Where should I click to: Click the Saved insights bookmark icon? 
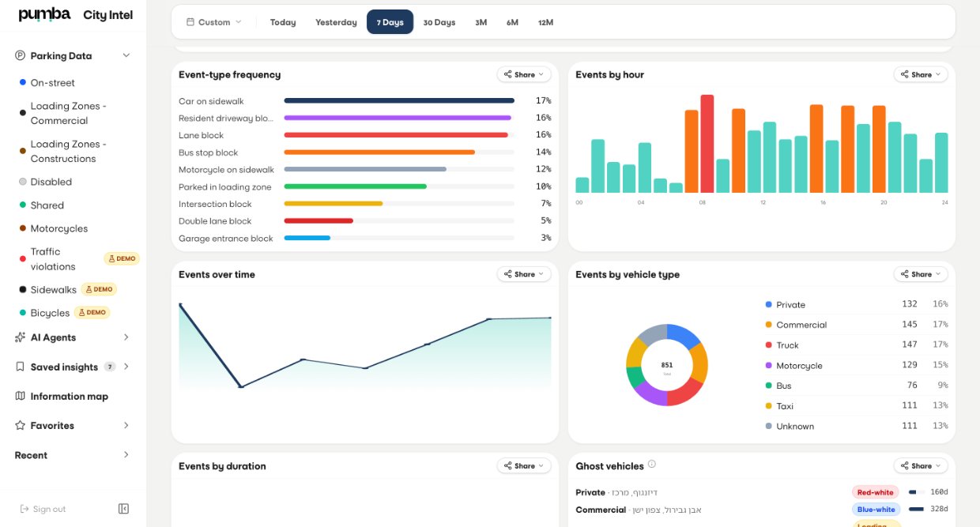(21, 367)
